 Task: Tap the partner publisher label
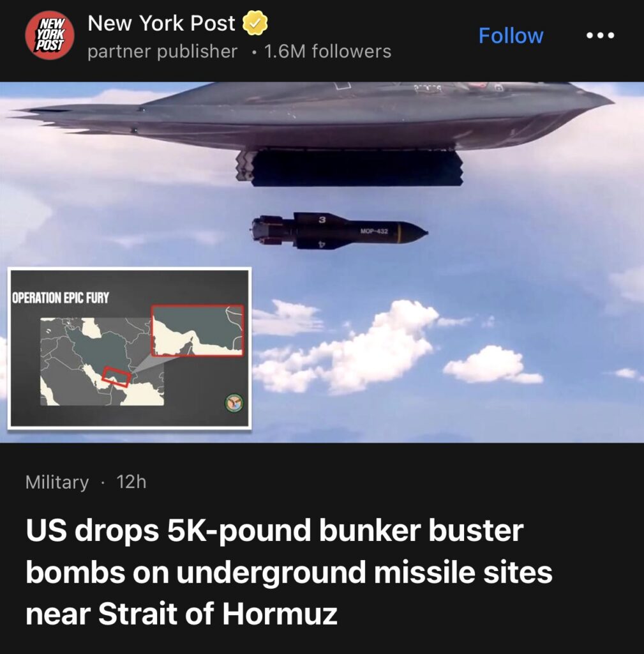[163, 52]
